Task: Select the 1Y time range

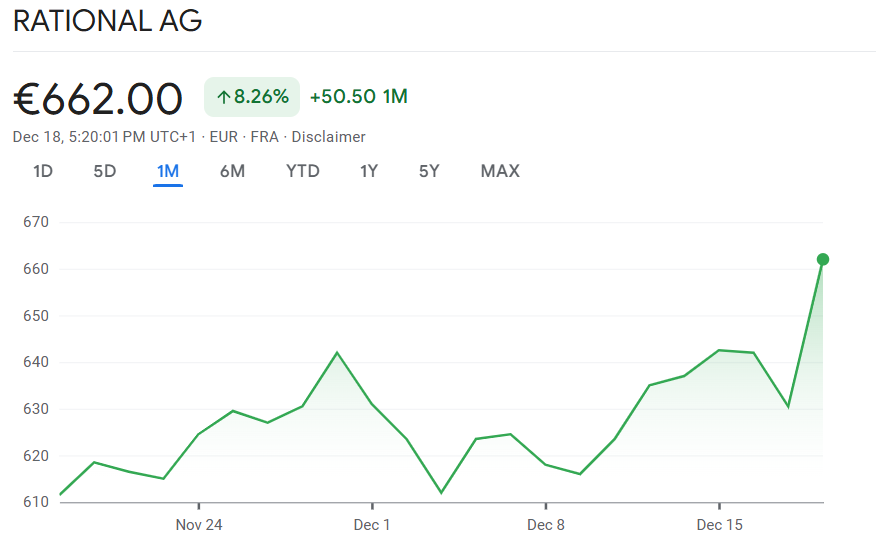Action: coord(369,171)
